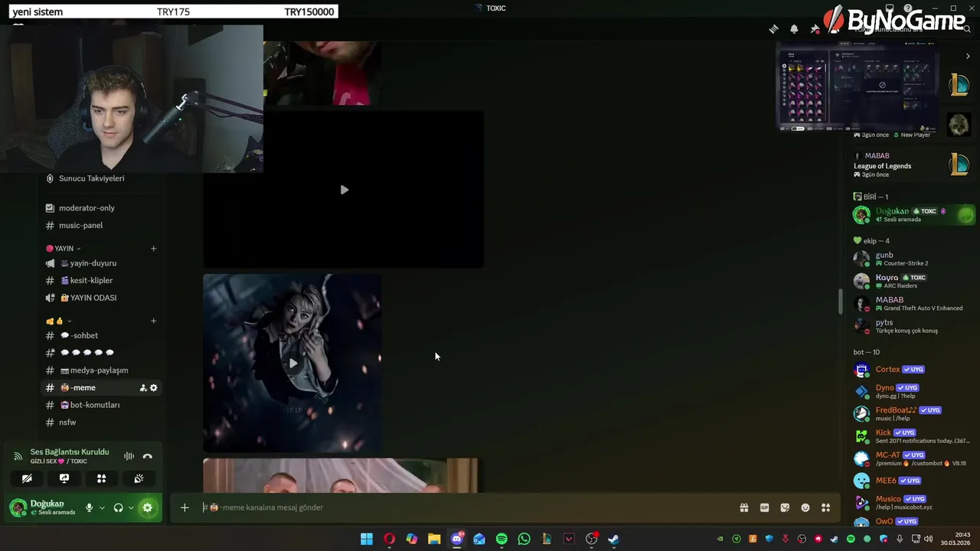Open headphone output options arrow
Viewport: 980px width, 551px height.
[x=131, y=507]
